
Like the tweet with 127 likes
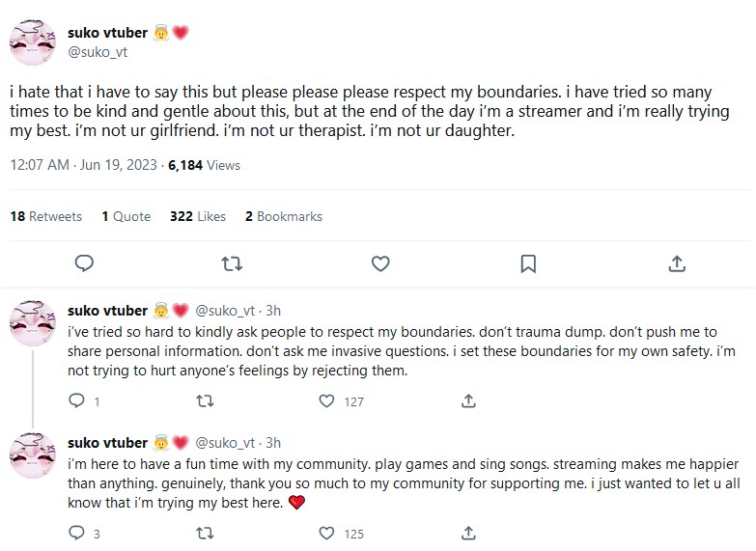tap(327, 400)
